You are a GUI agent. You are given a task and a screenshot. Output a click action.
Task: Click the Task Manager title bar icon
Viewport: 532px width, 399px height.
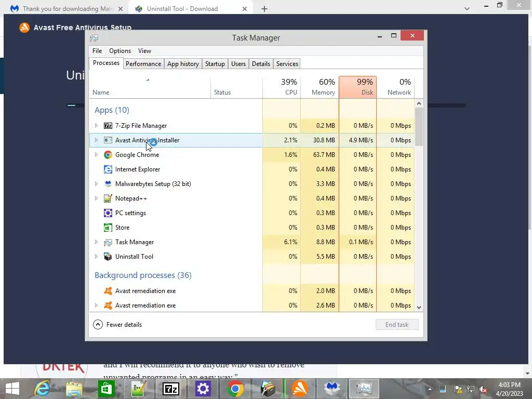pyautogui.click(x=94, y=38)
